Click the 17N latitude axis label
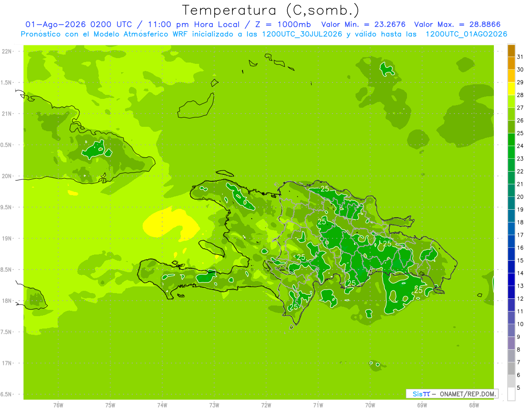Screen dimensions: 532x411 tap(8, 363)
